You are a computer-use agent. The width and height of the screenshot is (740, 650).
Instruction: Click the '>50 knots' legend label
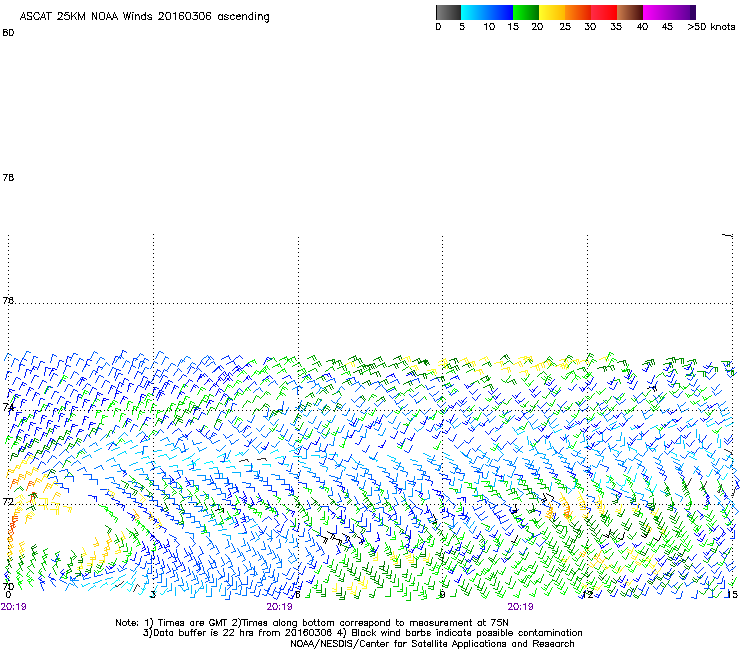(711, 26)
